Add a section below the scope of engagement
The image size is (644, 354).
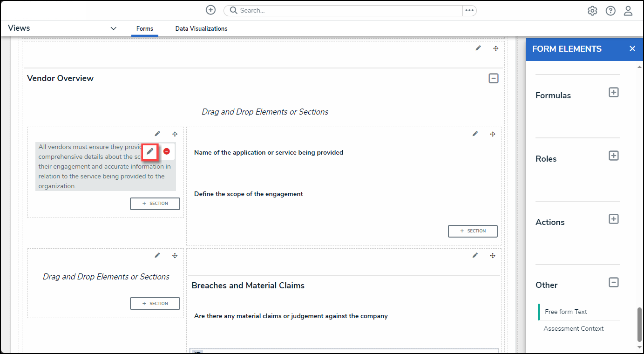[473, 231]
